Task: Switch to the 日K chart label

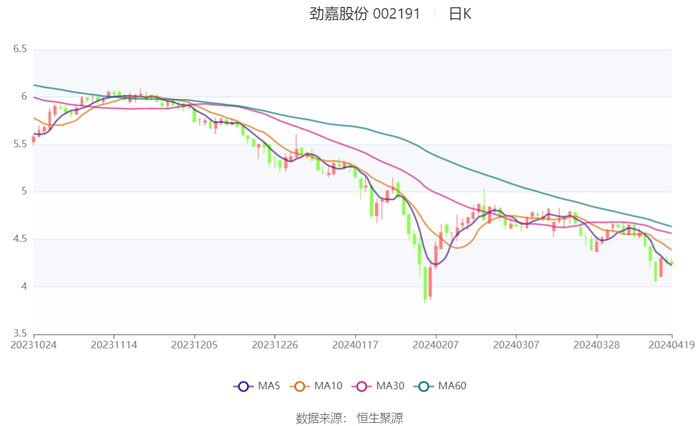Action: [460, 14]
